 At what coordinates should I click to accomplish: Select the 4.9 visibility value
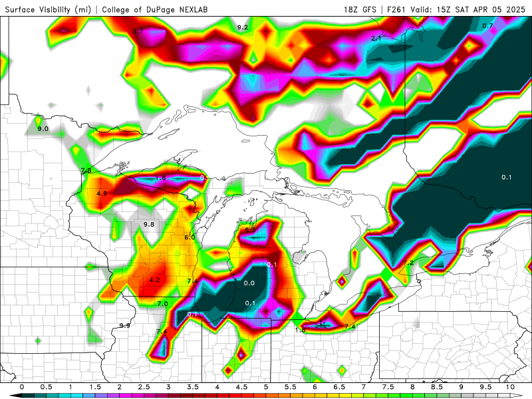pyautogui.click(x=102, y=194)
